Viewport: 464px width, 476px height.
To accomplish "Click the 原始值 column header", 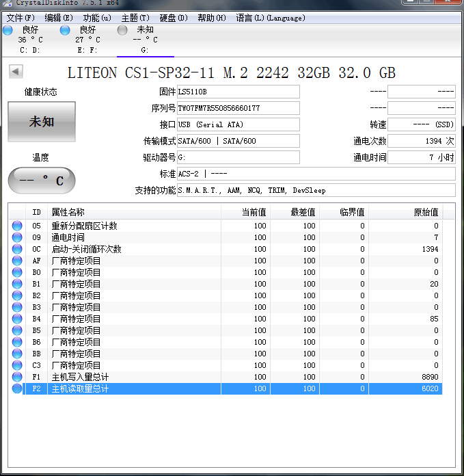I will [x=405, y=212].
